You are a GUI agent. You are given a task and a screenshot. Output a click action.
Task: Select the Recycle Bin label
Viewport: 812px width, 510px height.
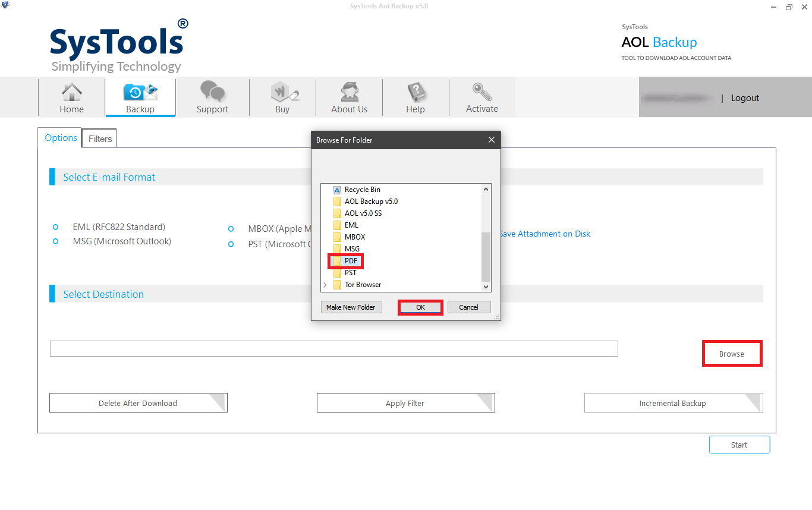coord(363,190)
